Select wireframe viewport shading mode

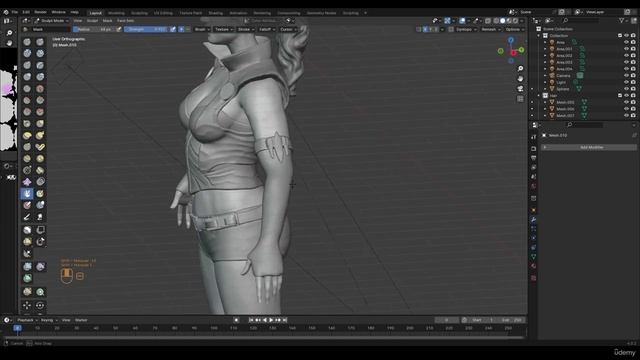tap(496, 20)
